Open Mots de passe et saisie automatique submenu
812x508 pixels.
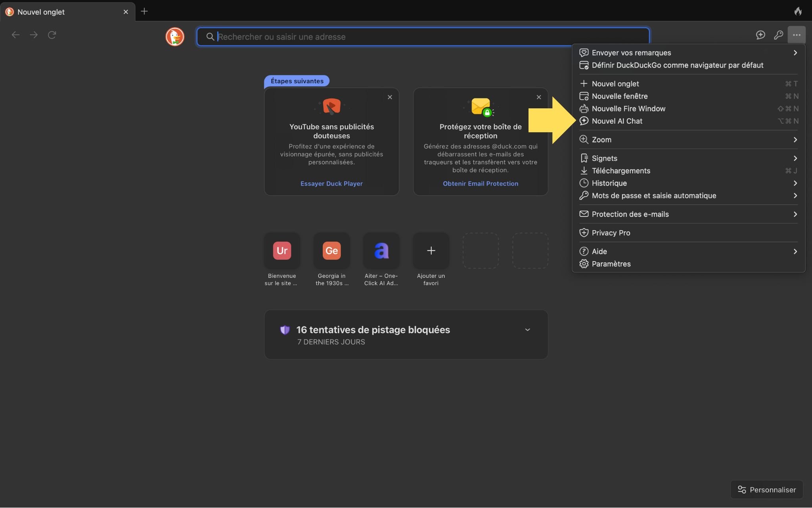tap(688, 196)
